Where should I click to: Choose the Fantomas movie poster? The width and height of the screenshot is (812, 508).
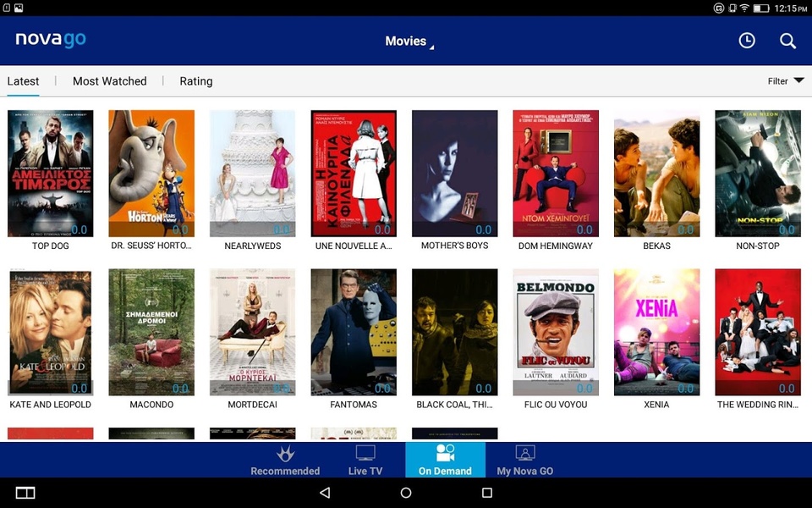[x=354, y=332]
